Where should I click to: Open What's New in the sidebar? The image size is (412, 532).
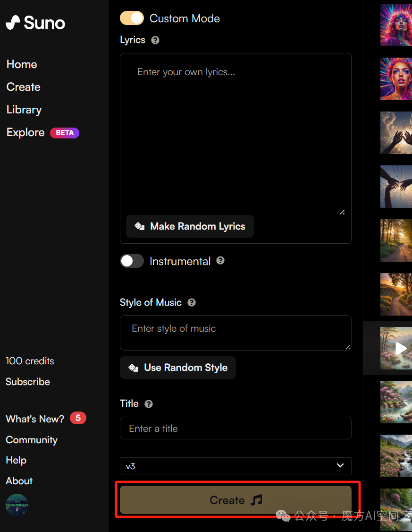[35, 419]
